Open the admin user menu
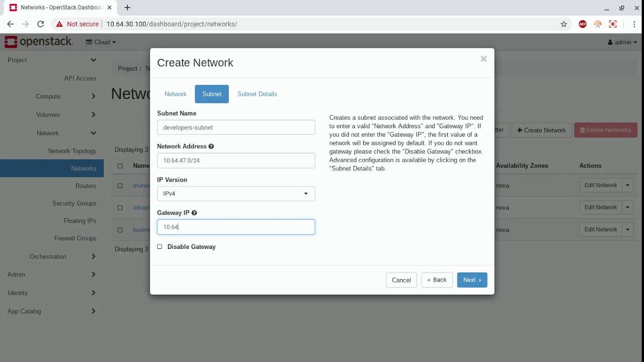Screen dimensions: 644x362 pos(622,42)
